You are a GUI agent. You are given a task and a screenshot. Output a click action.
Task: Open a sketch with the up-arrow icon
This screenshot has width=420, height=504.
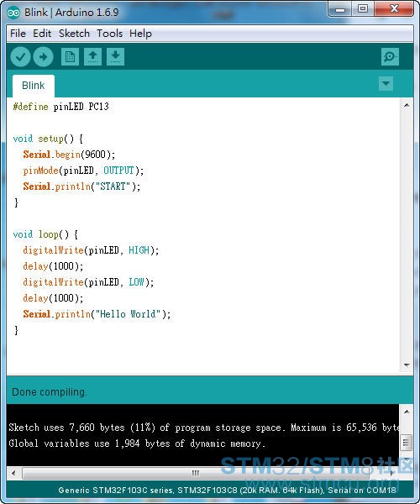click(92, 57)
